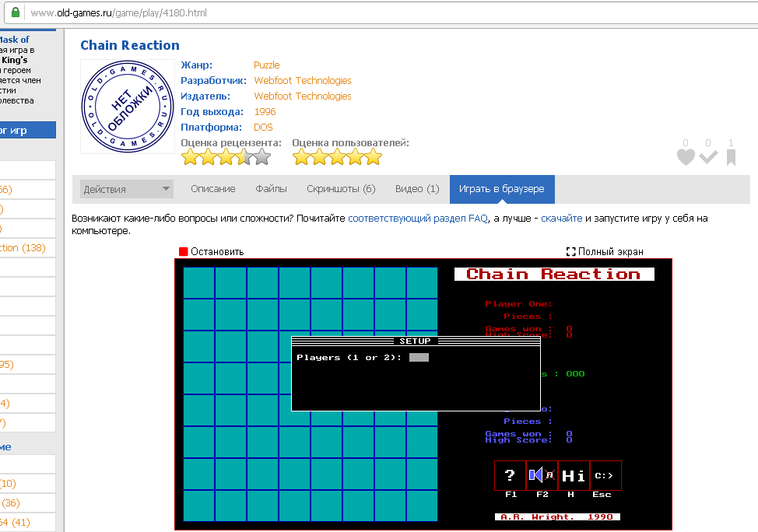The image size is (758, 532).
Task: Switch to the Файлы tab
Action: tap(271, 189)
